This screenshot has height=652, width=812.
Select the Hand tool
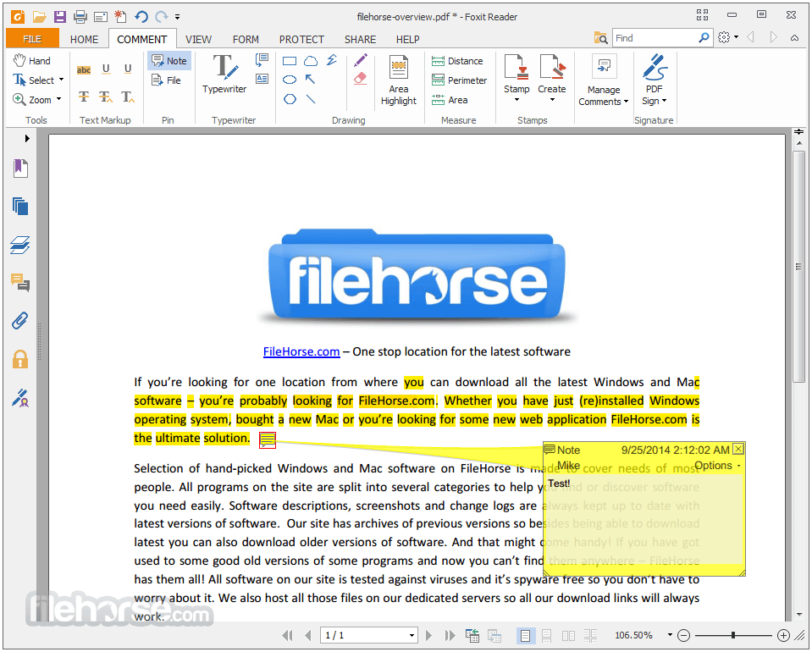click(x=31, y=61)
